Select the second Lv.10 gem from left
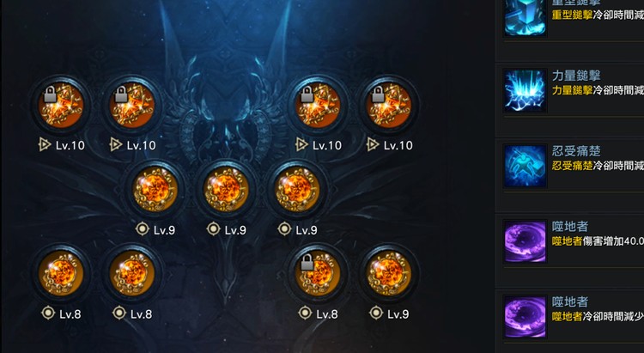 pyautogui.click(x=132, y=105)
